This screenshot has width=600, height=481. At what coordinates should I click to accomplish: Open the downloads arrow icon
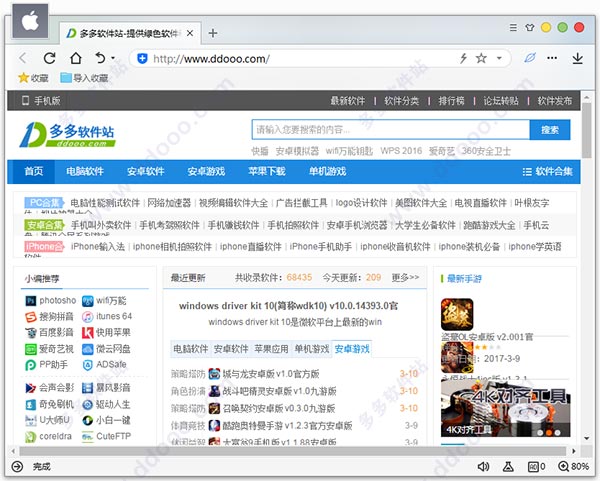click(577, 58)
